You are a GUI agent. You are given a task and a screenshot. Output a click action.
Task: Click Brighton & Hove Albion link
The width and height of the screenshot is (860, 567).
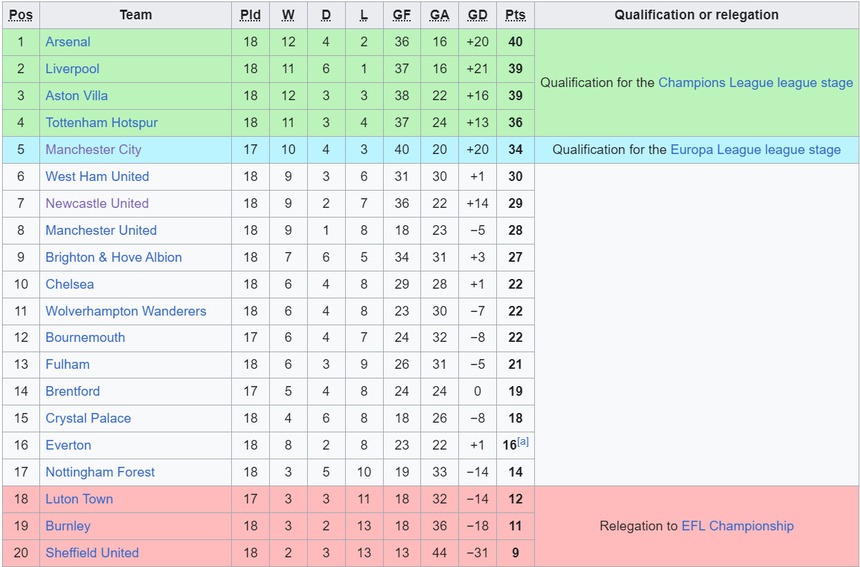click(x=113, y=258)
